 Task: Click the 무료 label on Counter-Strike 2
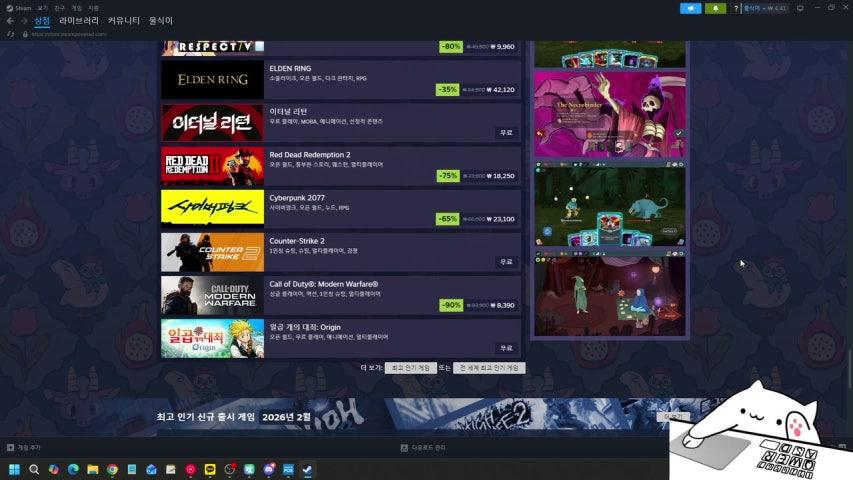click(506, 262)
